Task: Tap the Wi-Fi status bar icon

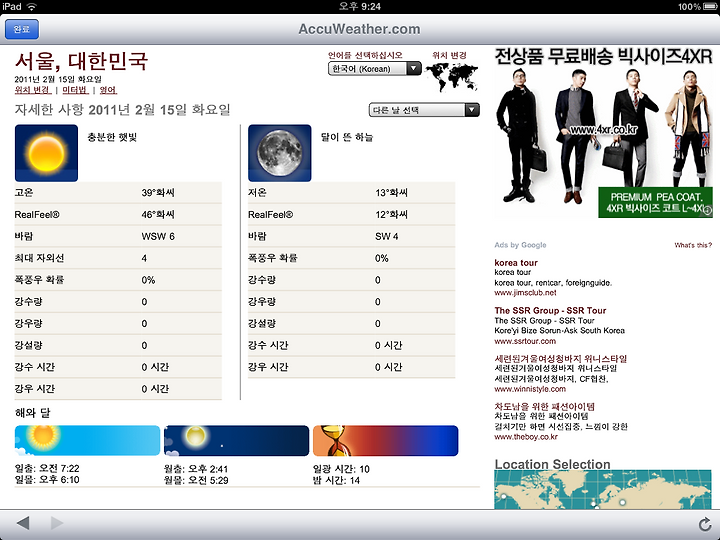Action: (32, 6)
